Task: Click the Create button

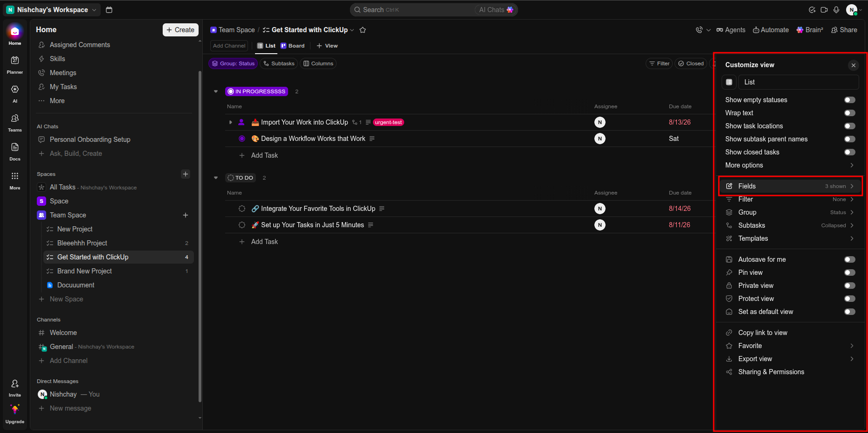Action: (x=180, y=30)
